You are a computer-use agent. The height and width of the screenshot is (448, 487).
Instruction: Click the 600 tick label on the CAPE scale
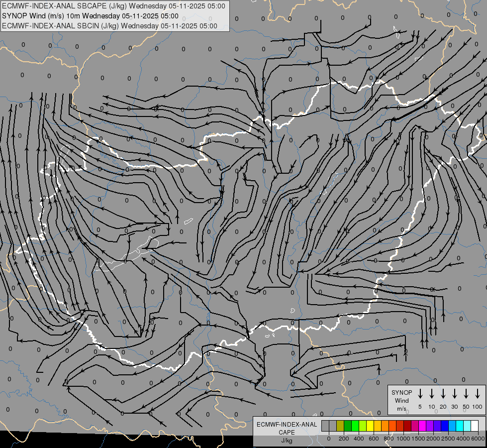pos(374,439)
